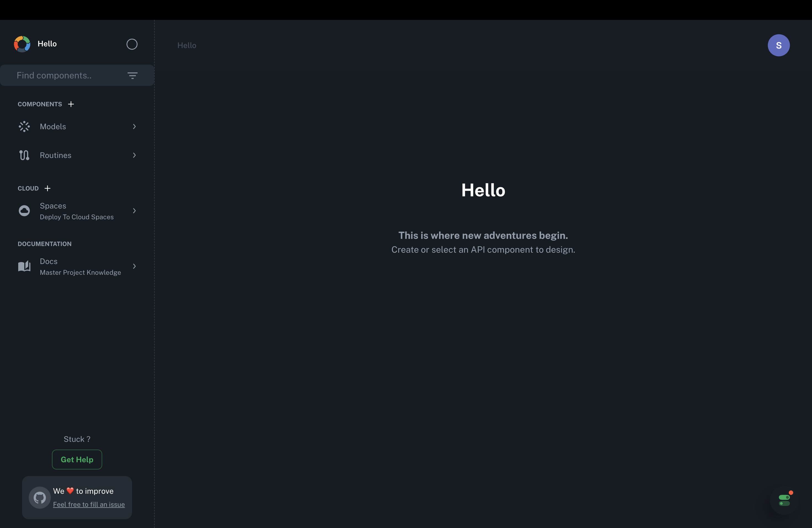Expand the Spaces chevron arrow
Viewport: 812px width, 528px height.
pyautogui.click(x=134, y=211)
